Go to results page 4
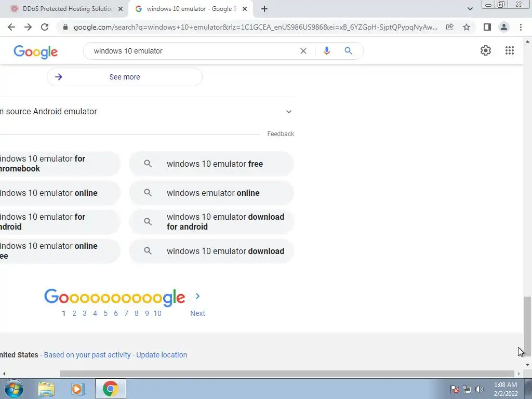Screen dimensions: 532x399 click(x=95, y=313)
